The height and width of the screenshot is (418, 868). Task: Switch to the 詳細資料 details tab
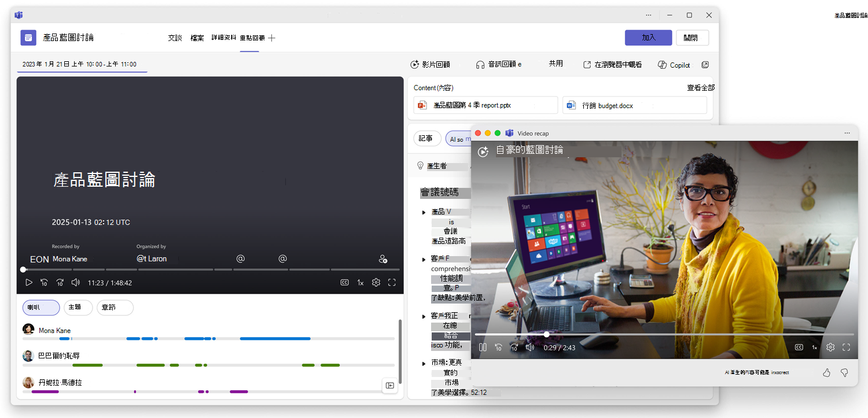(224, 38)
